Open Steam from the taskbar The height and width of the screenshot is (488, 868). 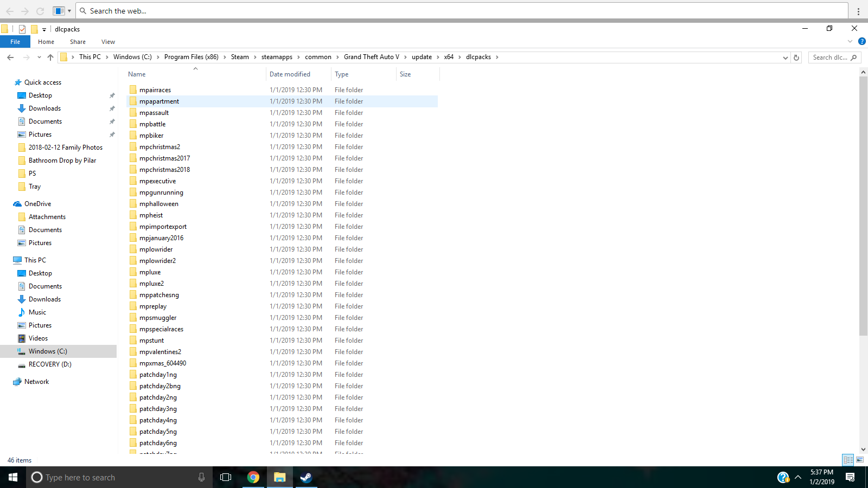coord(306,477)
